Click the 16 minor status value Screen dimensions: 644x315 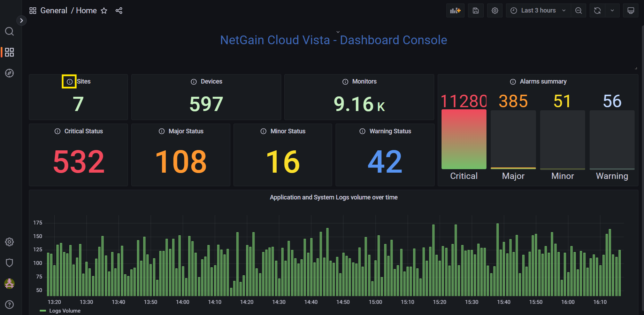[283, 162]
